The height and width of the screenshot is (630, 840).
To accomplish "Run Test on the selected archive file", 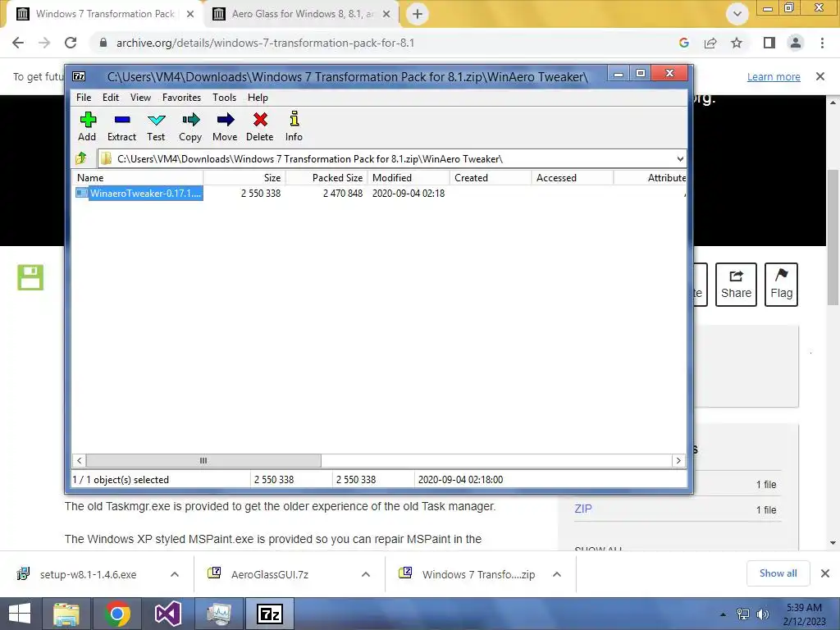I will pos(156,126).
